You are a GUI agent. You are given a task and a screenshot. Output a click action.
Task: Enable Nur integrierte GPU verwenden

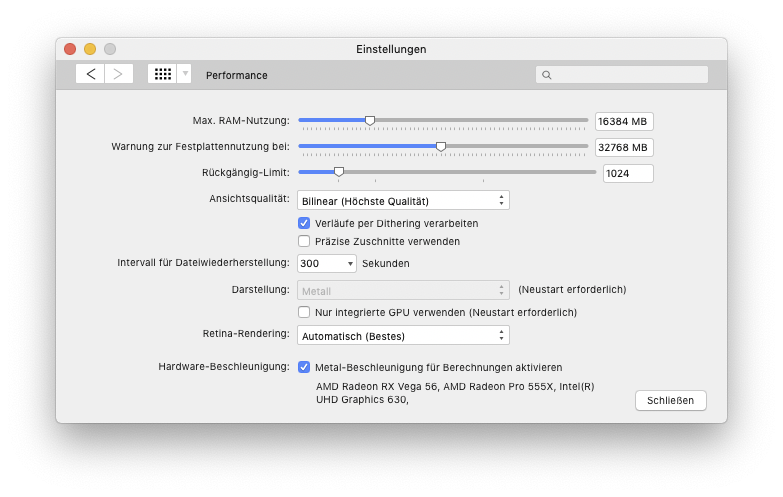[304, 312]
